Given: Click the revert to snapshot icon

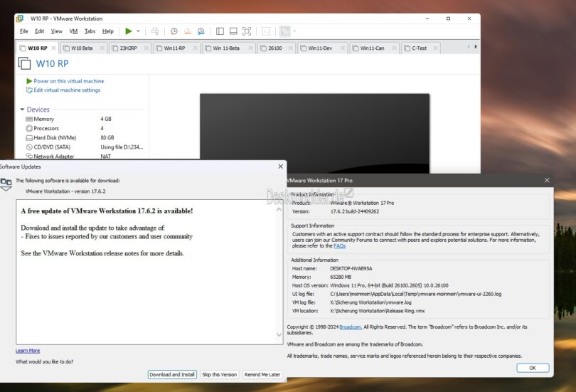Looking at the screenshot, I should coord(187,31).
